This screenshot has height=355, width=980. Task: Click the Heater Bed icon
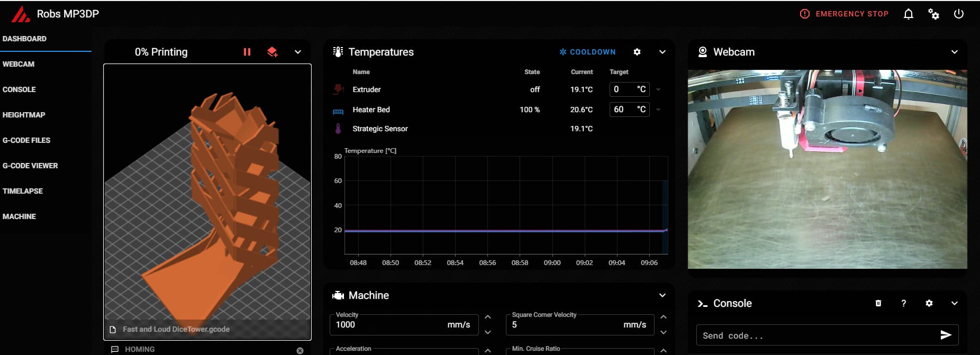click(338, 111)
